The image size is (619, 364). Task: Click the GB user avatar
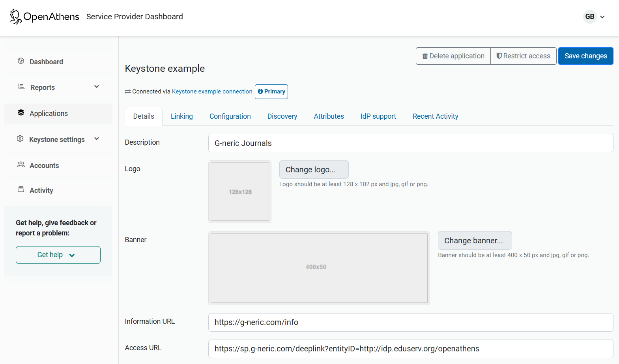(x=590, y=17)
